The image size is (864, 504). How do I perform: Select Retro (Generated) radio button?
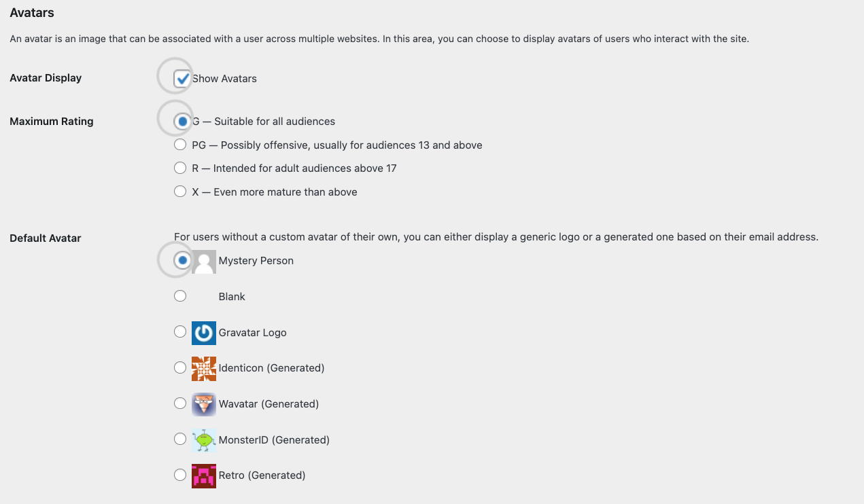tap(180, 475)
